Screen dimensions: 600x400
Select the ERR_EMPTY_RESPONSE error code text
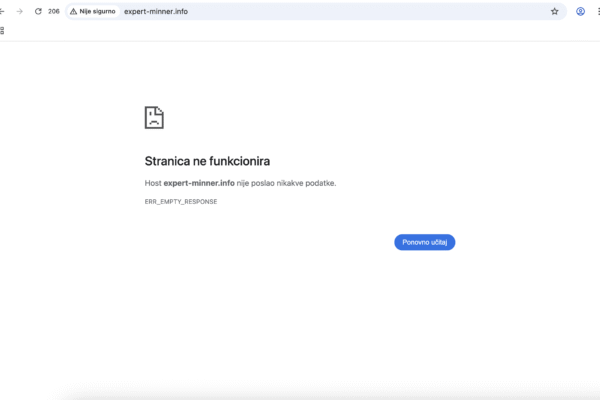pos(181,202)
